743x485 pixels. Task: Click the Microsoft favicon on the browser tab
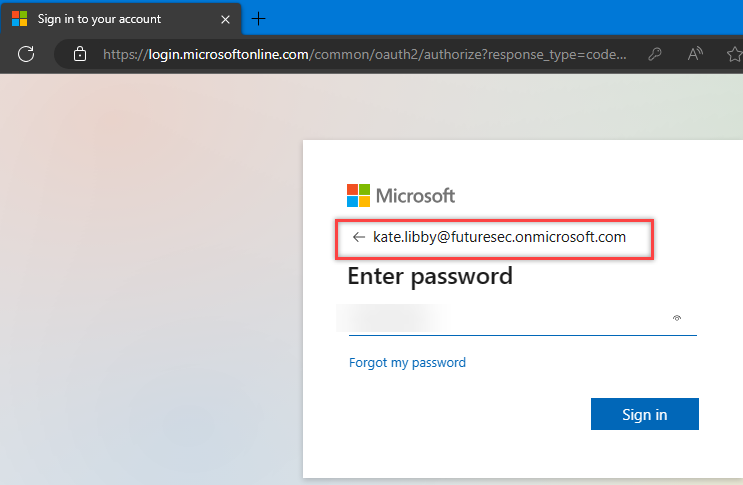click(x=20, y=18)
